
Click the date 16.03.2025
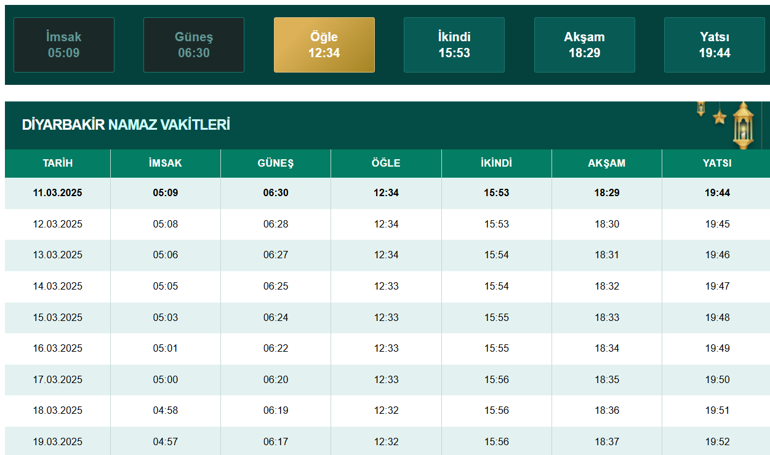[x=57, y=348]
